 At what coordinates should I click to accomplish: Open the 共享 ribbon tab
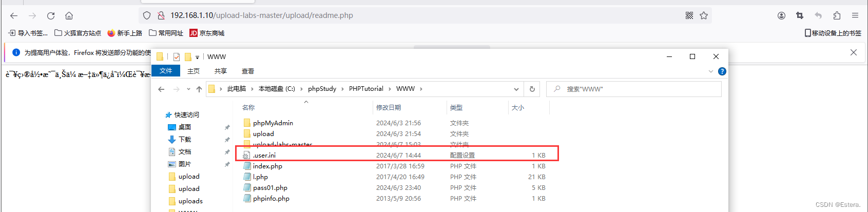(221, 71)
